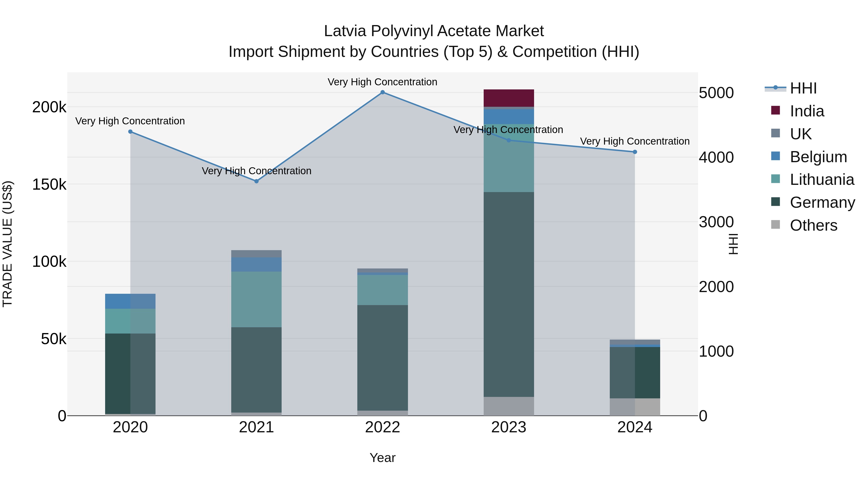Click Very High Concentration label above 2022

tap(382, 82)
